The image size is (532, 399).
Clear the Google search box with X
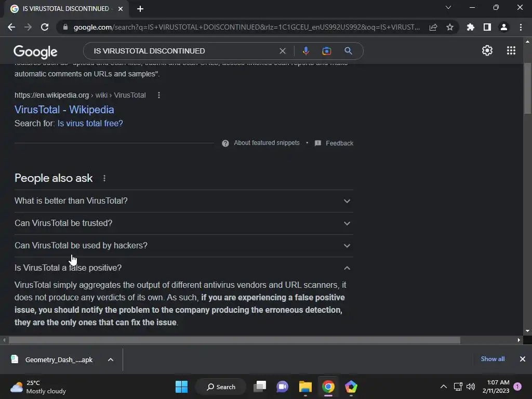[x=282, y=51]
